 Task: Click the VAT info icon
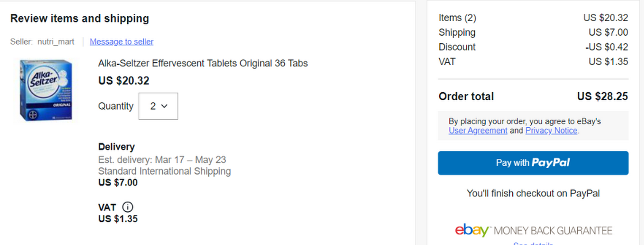tap(128, 207)
